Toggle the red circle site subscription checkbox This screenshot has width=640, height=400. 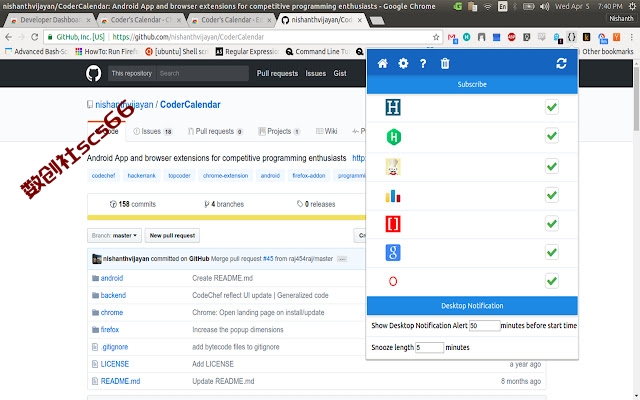[552, 281]
